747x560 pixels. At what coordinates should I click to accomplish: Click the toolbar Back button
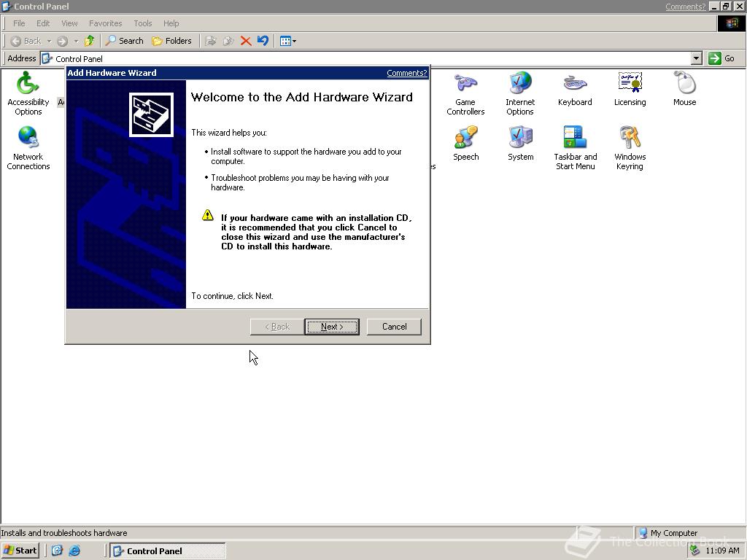tap(26, 41)
